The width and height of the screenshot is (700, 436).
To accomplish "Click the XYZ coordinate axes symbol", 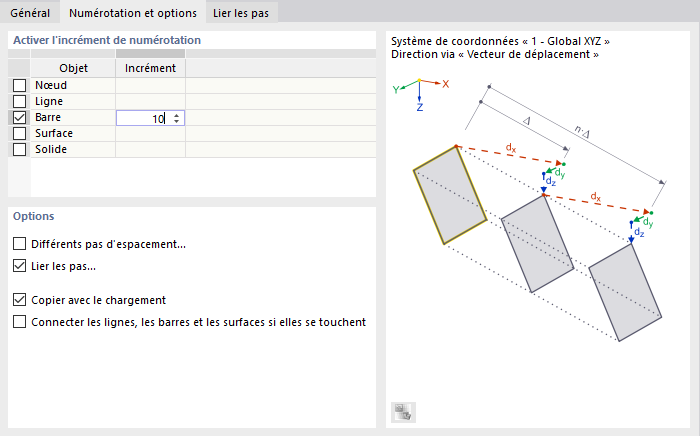I will (x=420, y=90).
